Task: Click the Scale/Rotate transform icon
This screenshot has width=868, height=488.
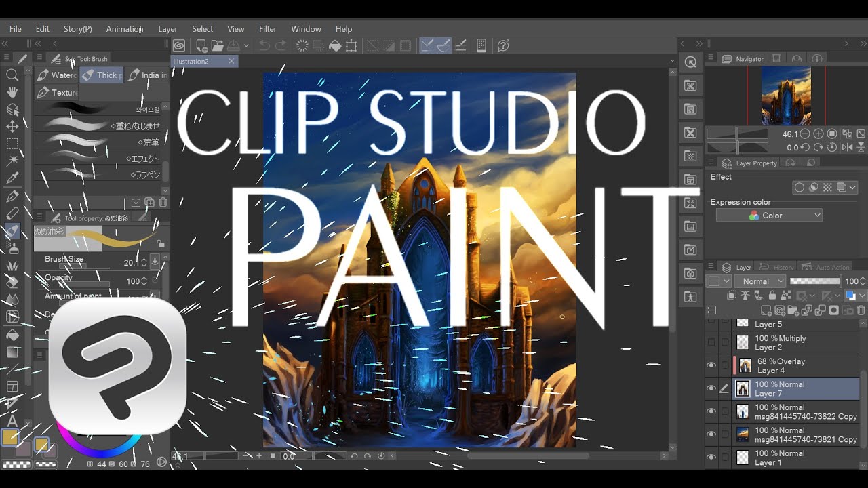Action: [351, 45]
